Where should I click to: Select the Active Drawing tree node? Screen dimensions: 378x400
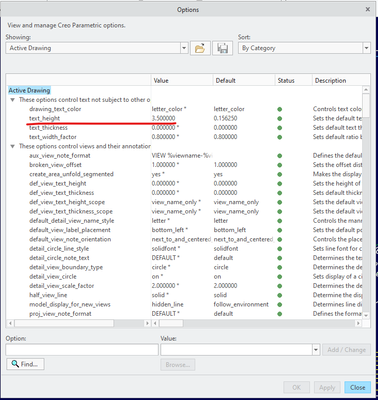tap(29, 90)
